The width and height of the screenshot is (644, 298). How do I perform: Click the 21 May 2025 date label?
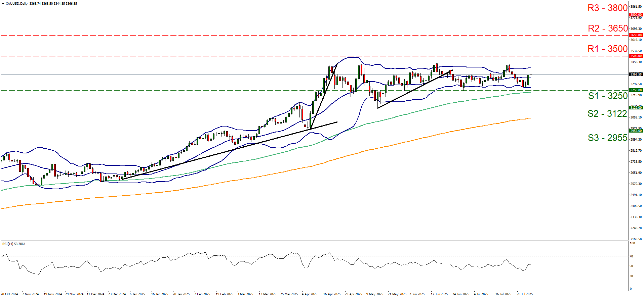point(397,294)
